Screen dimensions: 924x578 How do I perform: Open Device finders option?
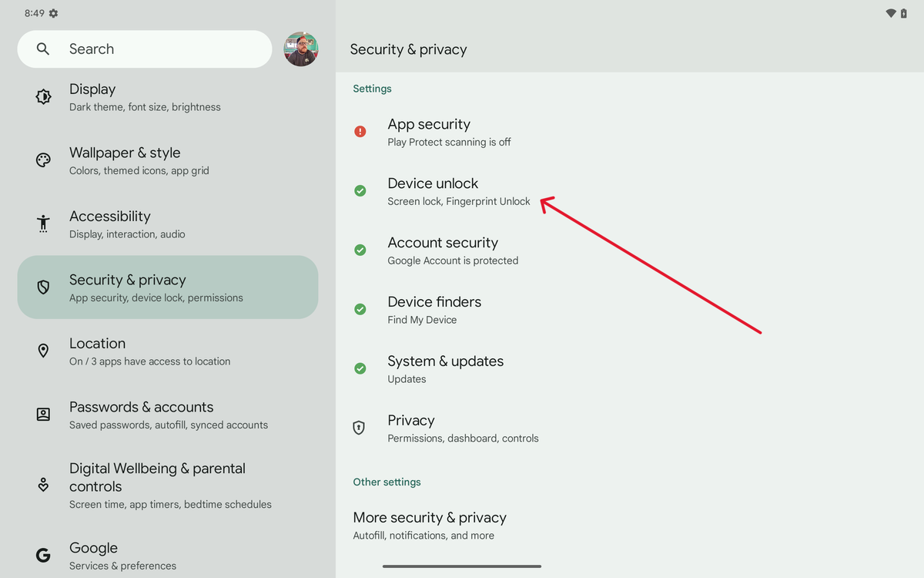point(434,310)
